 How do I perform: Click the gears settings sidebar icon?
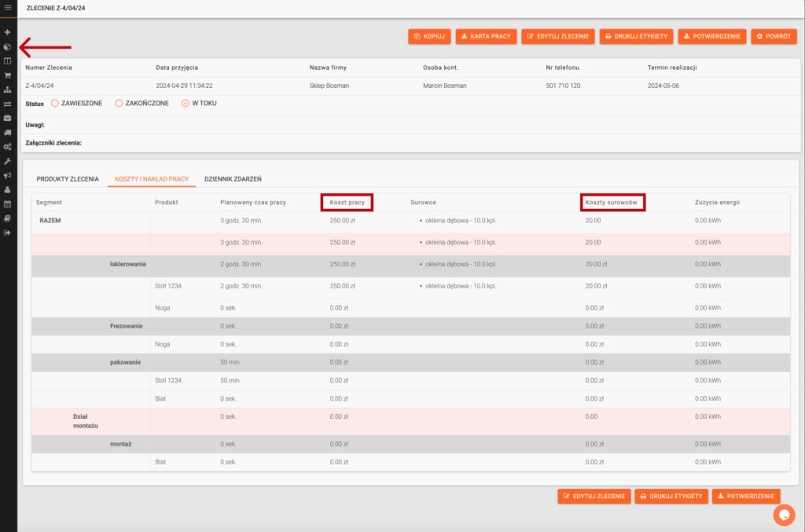point(8,147)
